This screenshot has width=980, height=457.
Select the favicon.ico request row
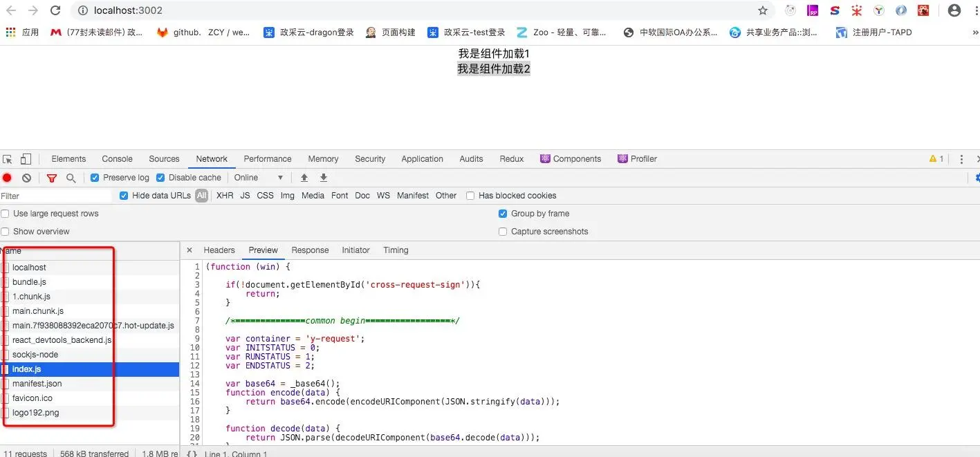click(x=90, y=398)
